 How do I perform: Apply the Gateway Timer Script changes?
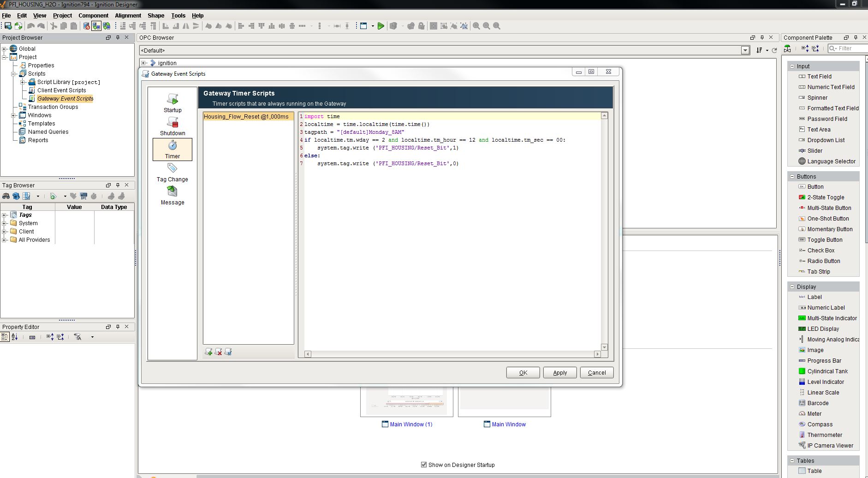click(559, 372)
